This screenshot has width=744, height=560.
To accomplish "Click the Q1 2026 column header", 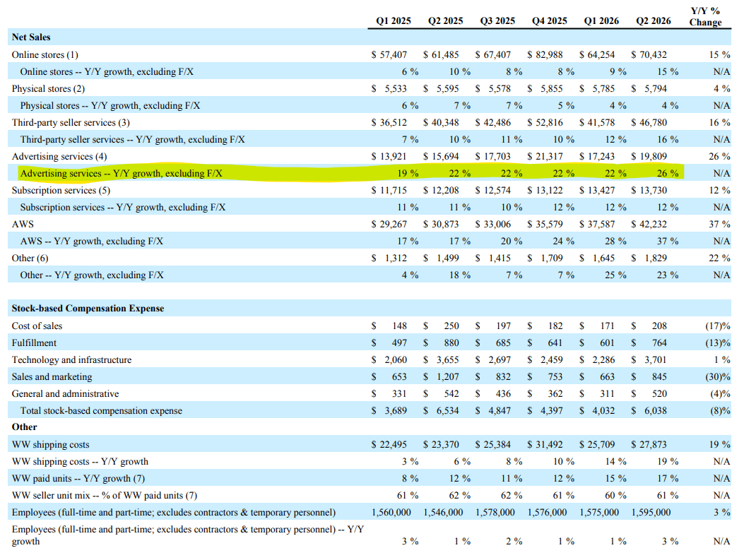I will tap(601, 21).
